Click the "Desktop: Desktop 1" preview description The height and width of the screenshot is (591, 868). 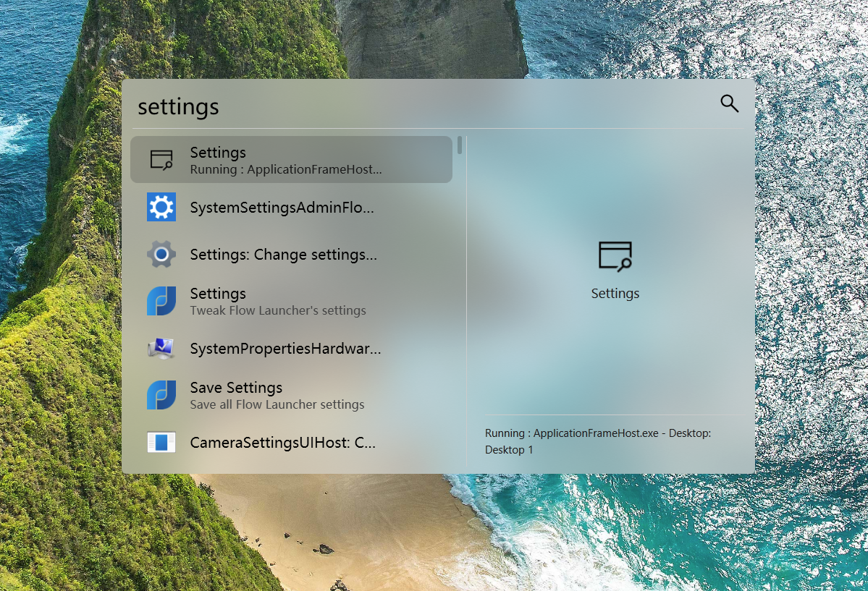(x=598, y=441)
